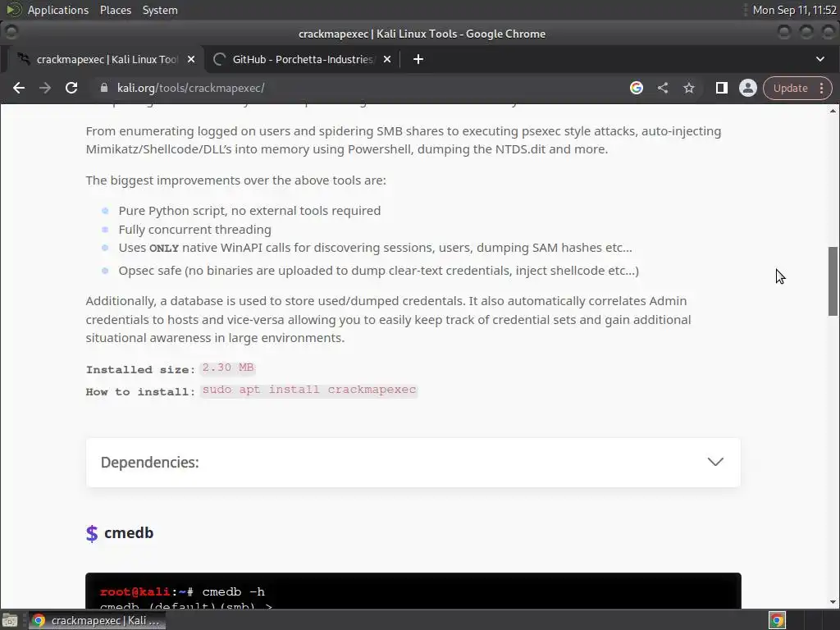Image resolution: width=840 pixels, height=630 pixels.
Task: Click the Kali favicon on the crackmapexec tab
Action: (x=24, y=59)
